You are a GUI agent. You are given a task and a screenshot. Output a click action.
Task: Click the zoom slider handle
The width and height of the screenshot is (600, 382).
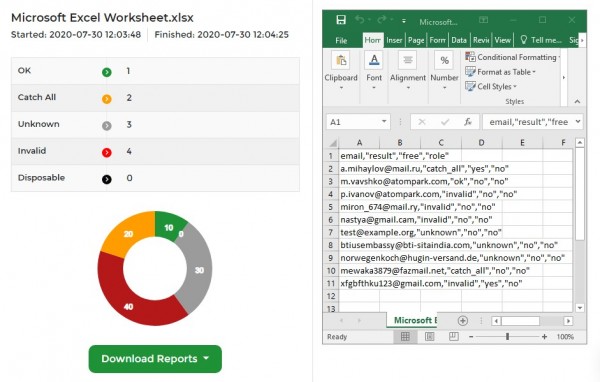point(507,337)
